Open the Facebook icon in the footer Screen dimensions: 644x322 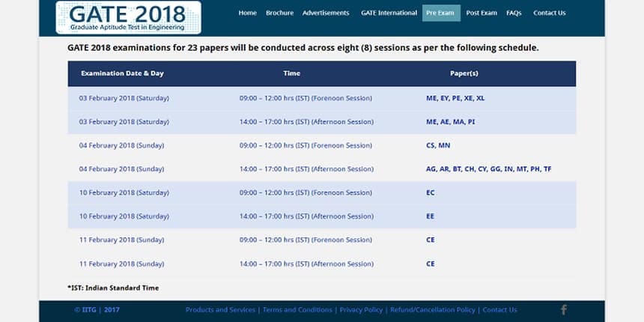(x=564, y=310)
